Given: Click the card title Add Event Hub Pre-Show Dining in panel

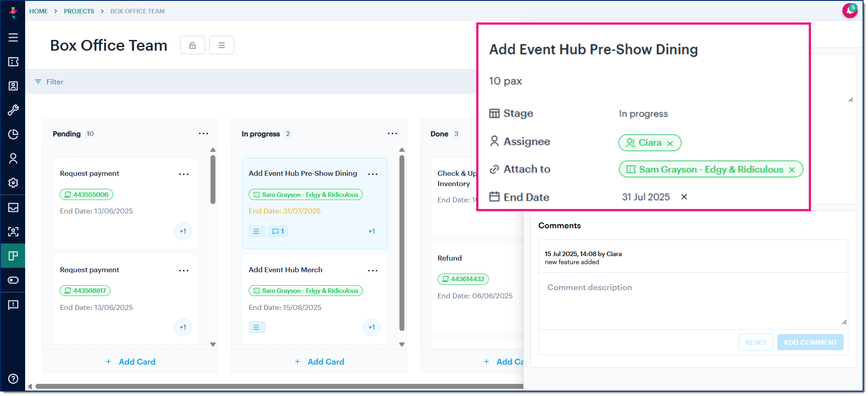Looking at the screenshot, I should coord(593,49).
